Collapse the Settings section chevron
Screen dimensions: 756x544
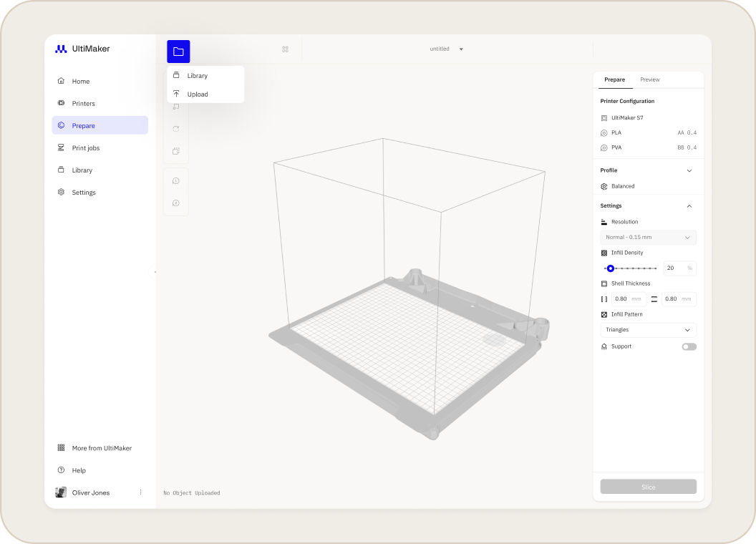(689, 206)
